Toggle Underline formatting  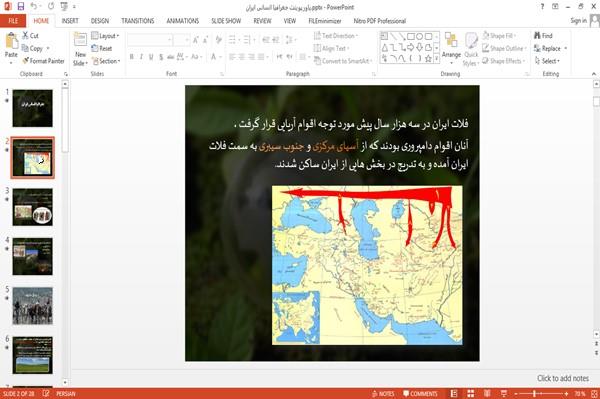pos(151,57)
